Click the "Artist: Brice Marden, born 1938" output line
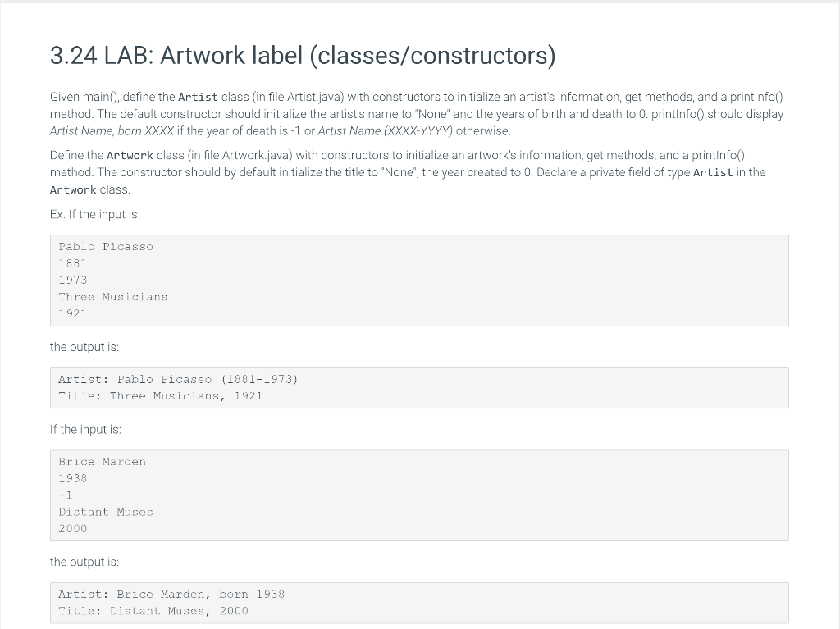This screenshot has width=840, height=629. (x=171, y=595)
